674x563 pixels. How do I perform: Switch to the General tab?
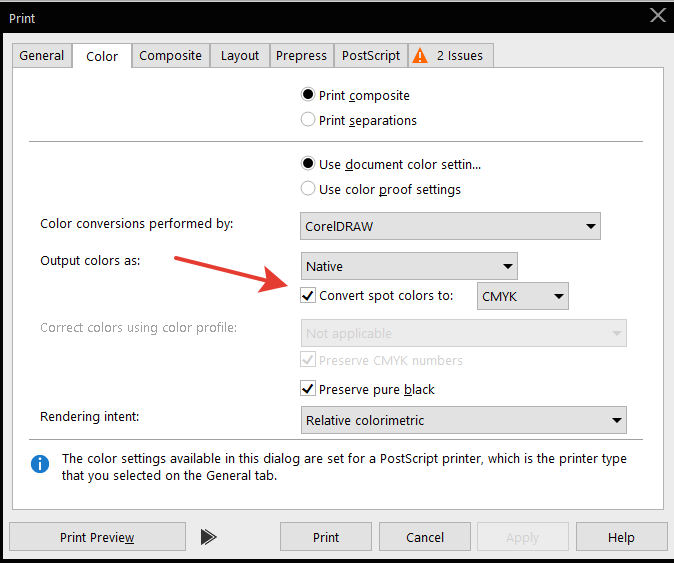[42, 56]
